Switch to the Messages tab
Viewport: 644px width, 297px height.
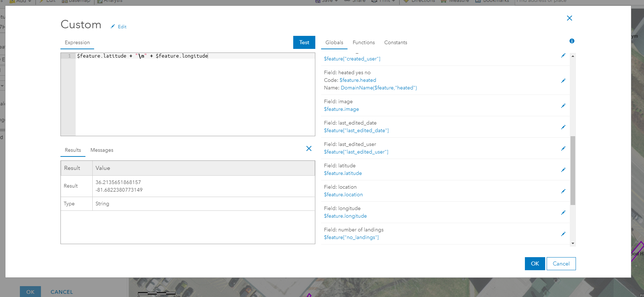click(x=102, y=150)
